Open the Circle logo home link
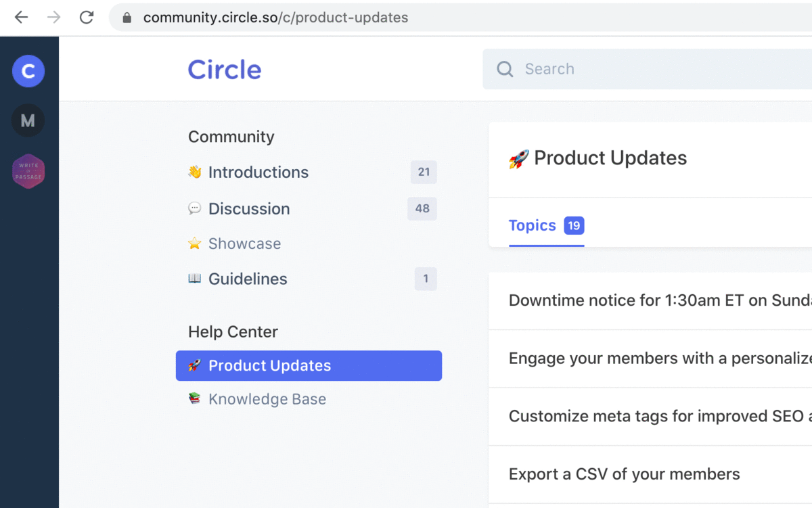Screen dimensions: 812x508 click(224, 70)
